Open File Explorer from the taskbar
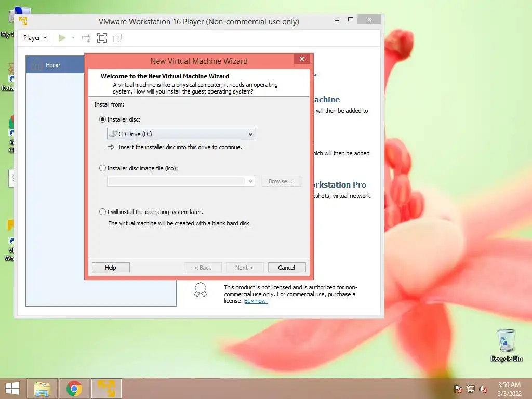Screen dimensions: 532x399 [42, 389]
